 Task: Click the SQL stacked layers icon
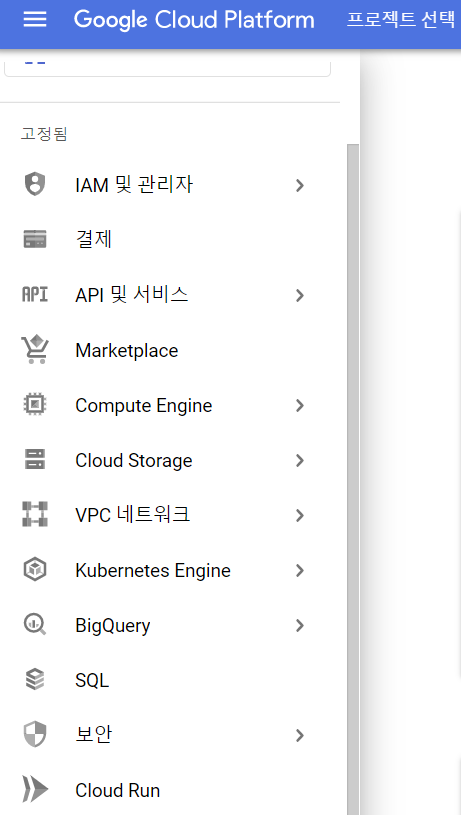tap(35, 679)
